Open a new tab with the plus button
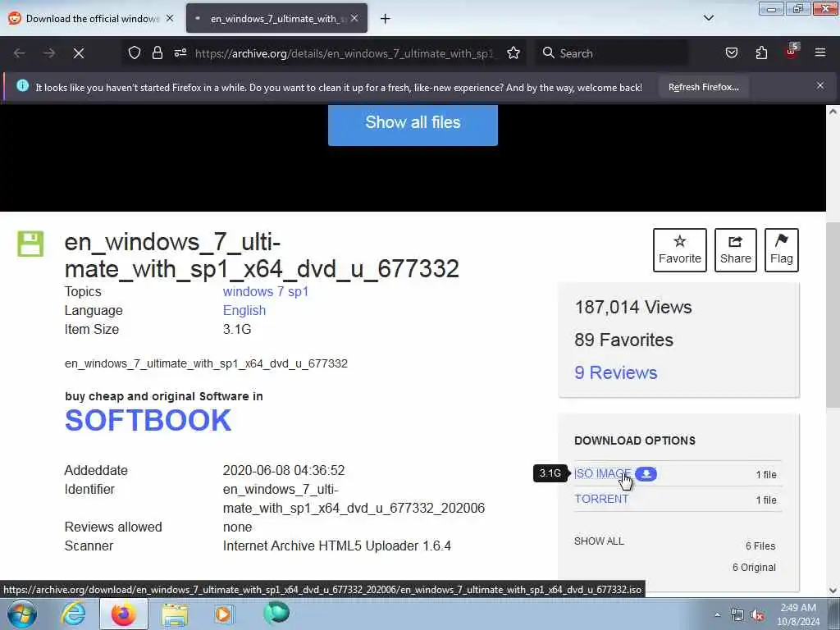 point(386,19)
